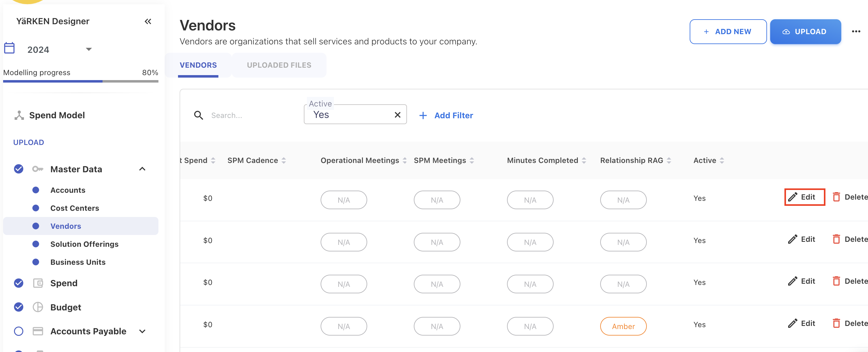
Task: Click the Spend wallet icon in sidebar
Action: [38, 283]
